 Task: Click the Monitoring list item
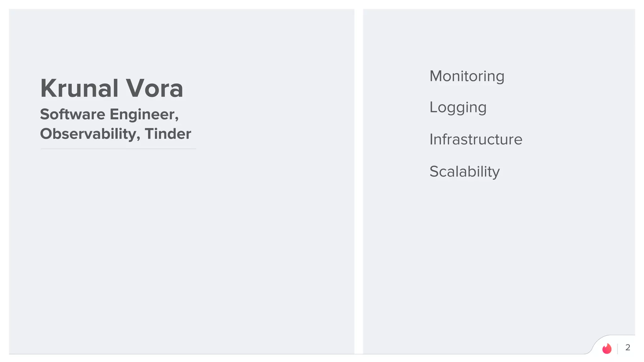[467, 76]
